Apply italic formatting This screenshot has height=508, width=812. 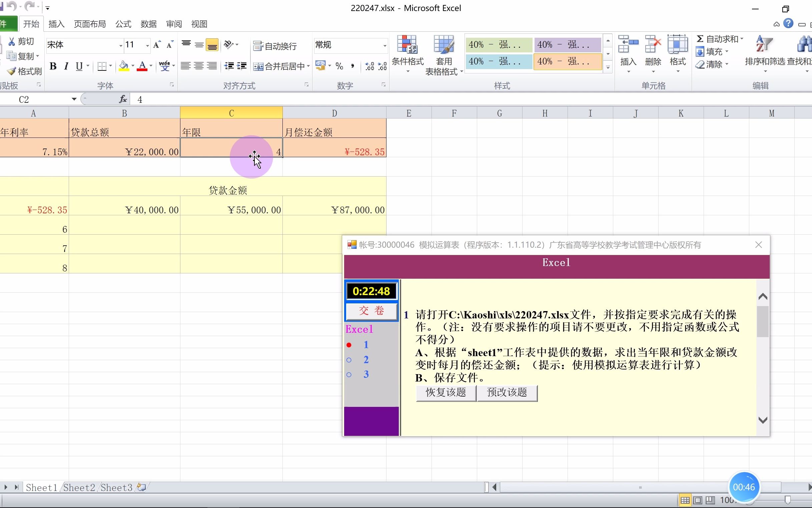[x=66, y=66]
